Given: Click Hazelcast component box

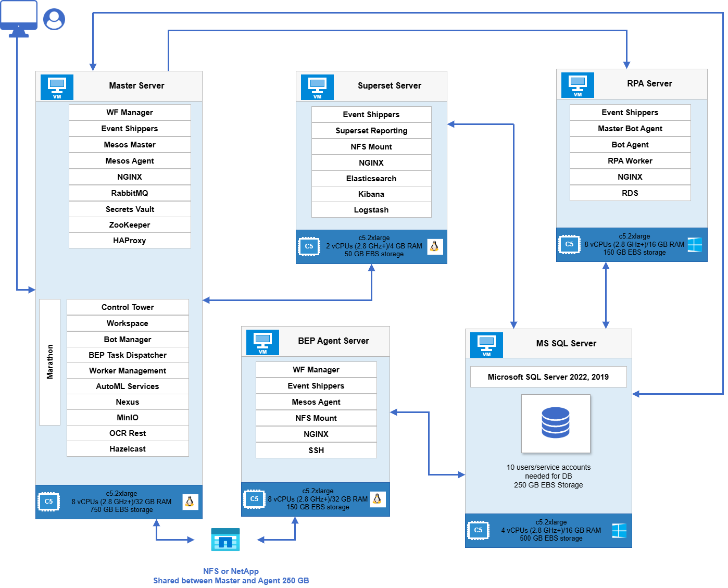Looking at the screenshot, I should pos(128,449).
